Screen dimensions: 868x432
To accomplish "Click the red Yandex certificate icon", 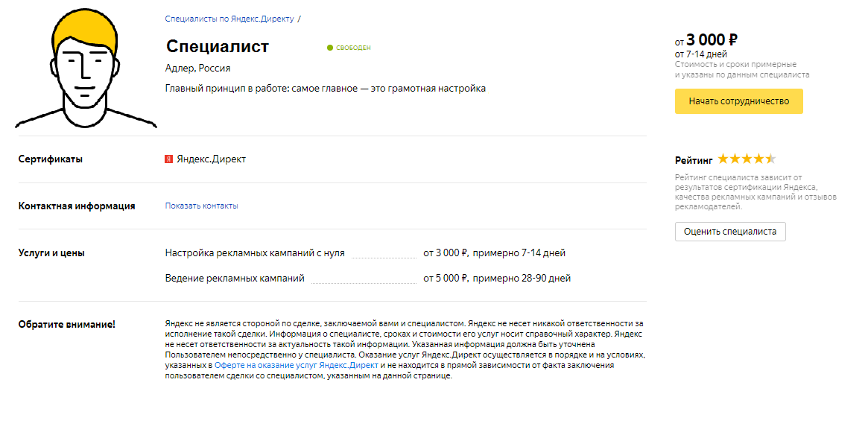I will coord(169,159).
